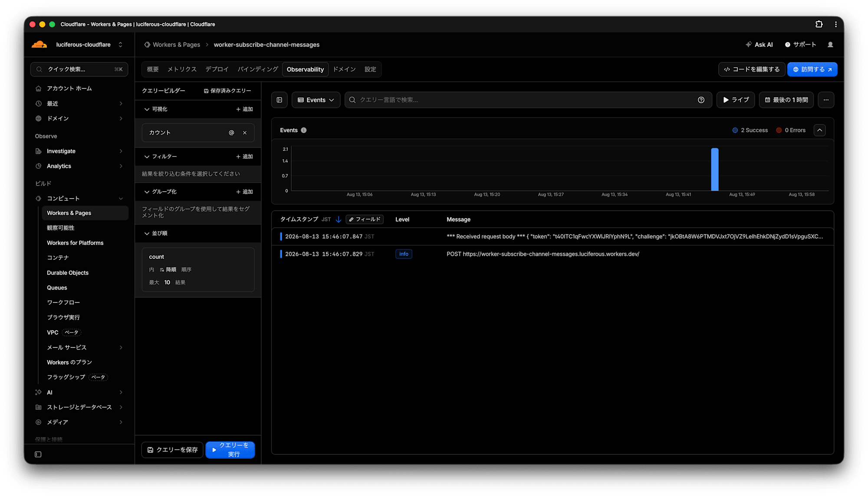Click the ストレージとデータベース icon
Viewport: 868px width, 496px height.
pyautogui.click(x=39, y=407)
